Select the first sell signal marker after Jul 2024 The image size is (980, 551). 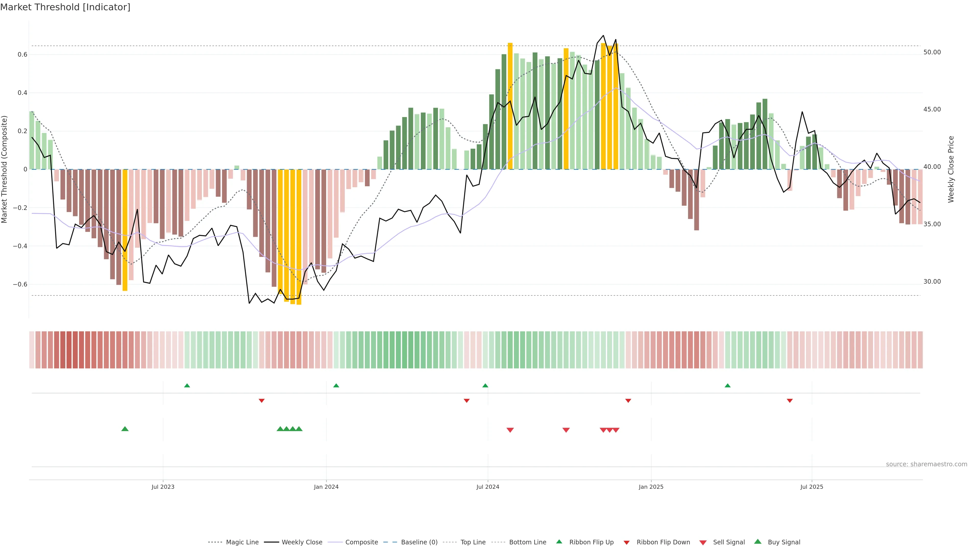[x=510, y=430]
